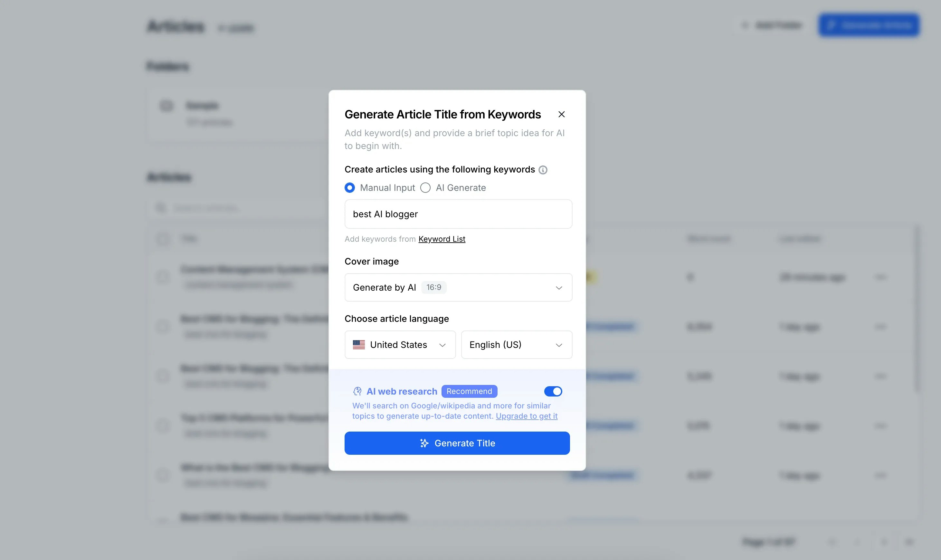Click the AI web research head icon
941x560 pixels.
pos(357,391)
